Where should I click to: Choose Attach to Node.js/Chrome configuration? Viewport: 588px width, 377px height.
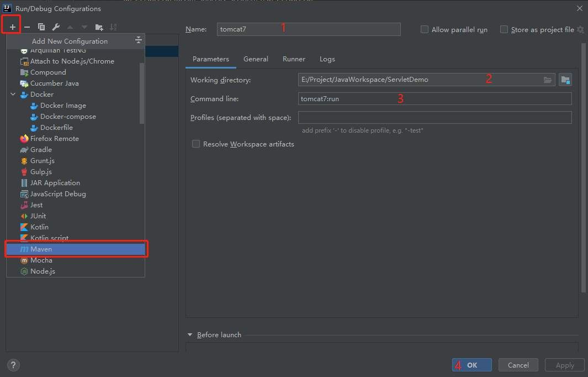(x=76, y=61)
